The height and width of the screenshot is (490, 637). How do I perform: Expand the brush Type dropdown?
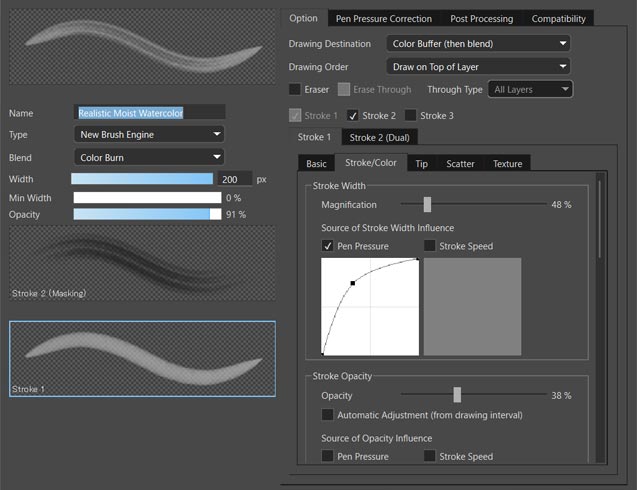tap(149, 134)
